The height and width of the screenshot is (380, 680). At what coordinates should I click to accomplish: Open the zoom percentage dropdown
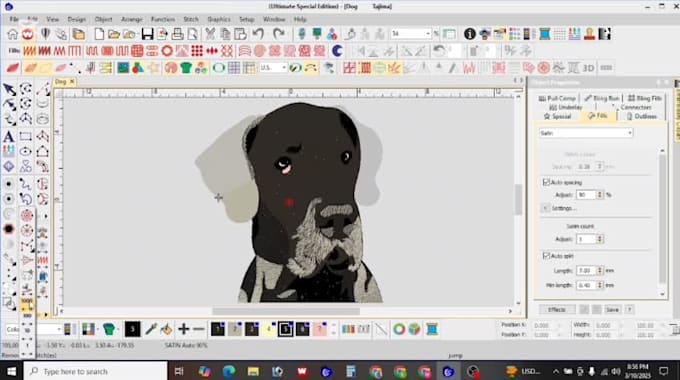coord(428,33)
